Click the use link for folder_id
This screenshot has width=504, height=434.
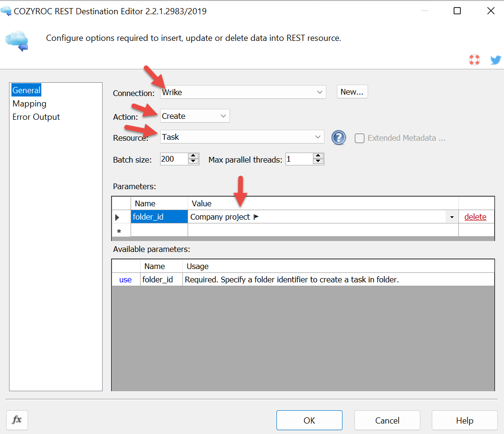pyautogui.click(x=125, y=280)
